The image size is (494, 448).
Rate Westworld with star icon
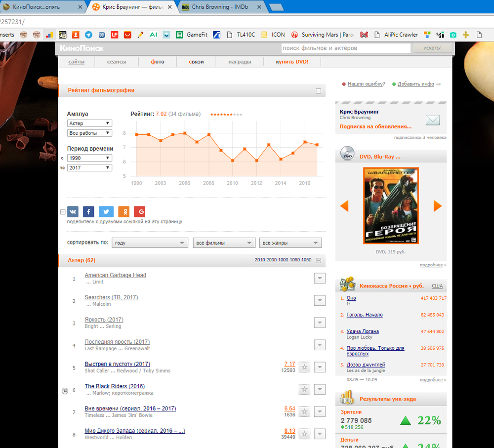pyautogui.click(x=304, y=434)
